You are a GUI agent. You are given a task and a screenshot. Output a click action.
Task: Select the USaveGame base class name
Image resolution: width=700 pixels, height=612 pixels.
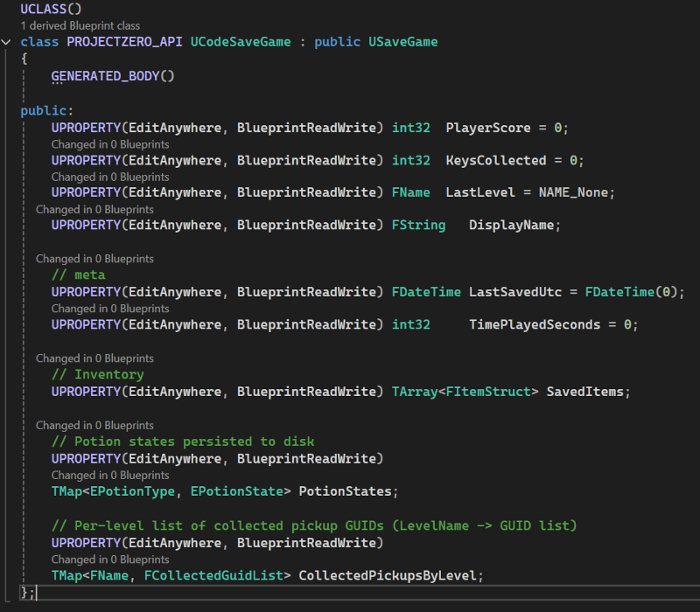tap(403, 41)
